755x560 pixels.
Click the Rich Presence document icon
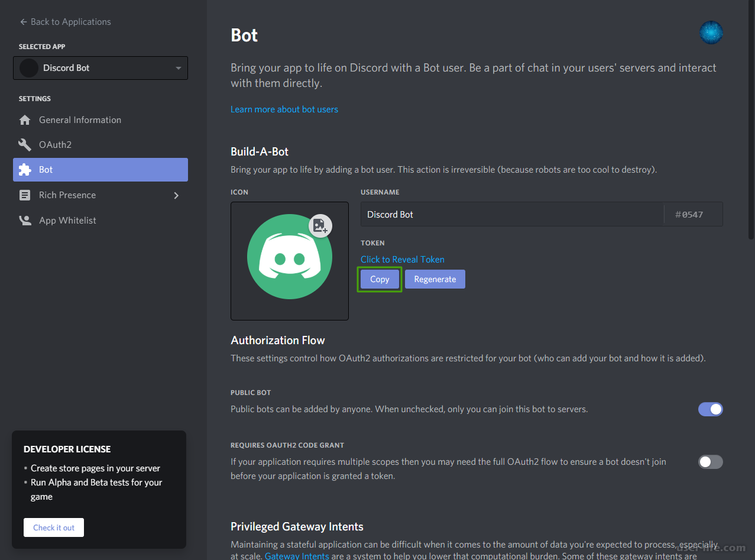[x=25, y=195]
